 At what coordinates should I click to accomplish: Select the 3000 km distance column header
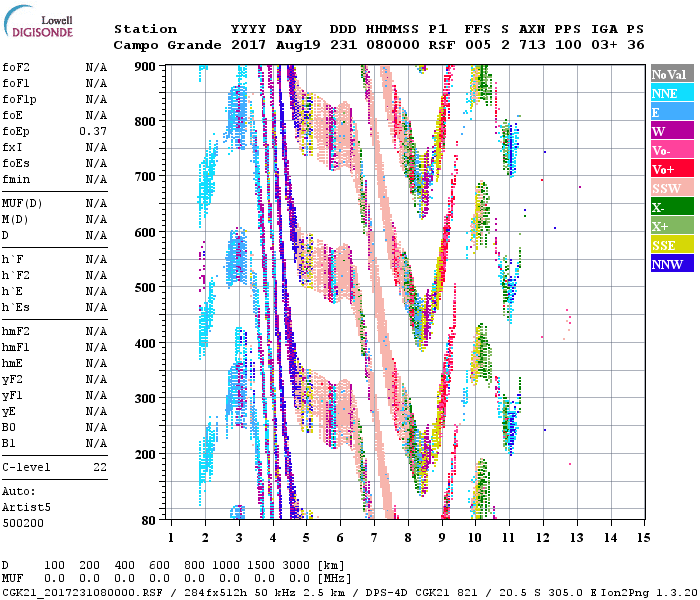click(x=306, y=566)
